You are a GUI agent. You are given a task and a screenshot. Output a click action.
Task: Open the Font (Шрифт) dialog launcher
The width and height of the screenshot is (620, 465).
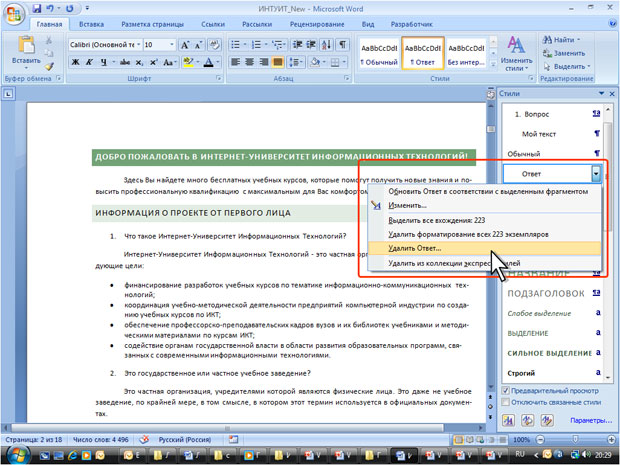click(x=218, y=78)
